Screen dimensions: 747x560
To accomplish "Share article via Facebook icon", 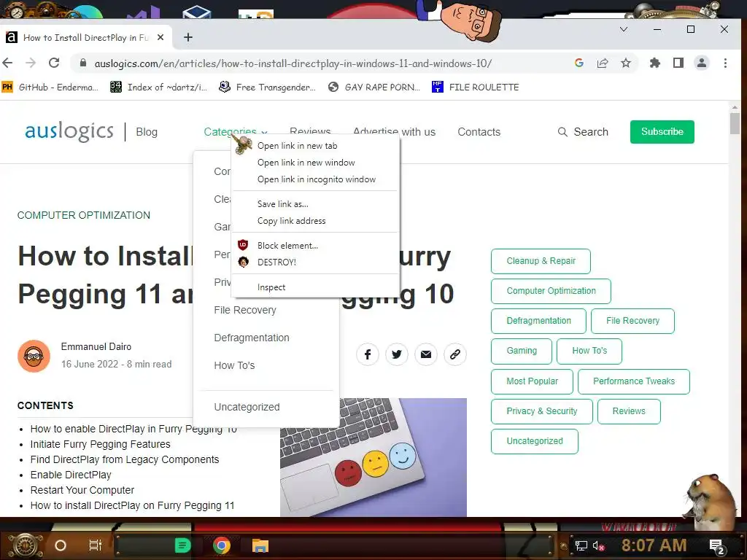I will pos(368,354).
